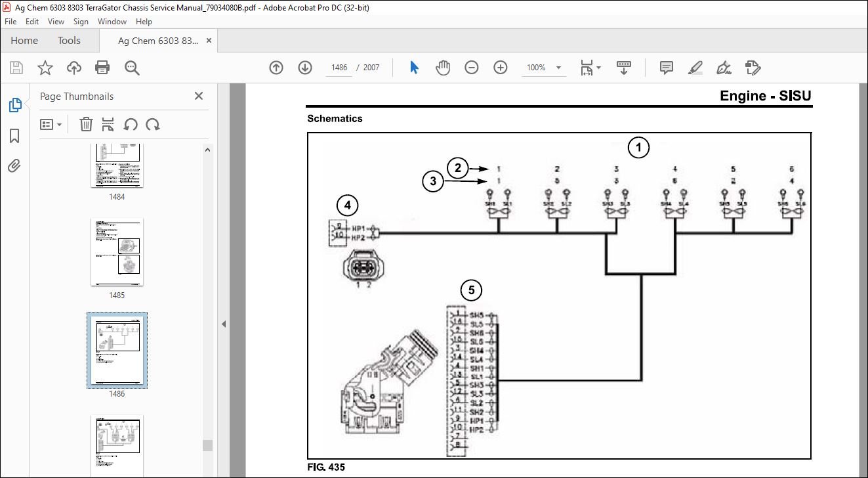868x478 pixels.
Task: Save the file with the floppy disk icon
Action: point(16,68)
